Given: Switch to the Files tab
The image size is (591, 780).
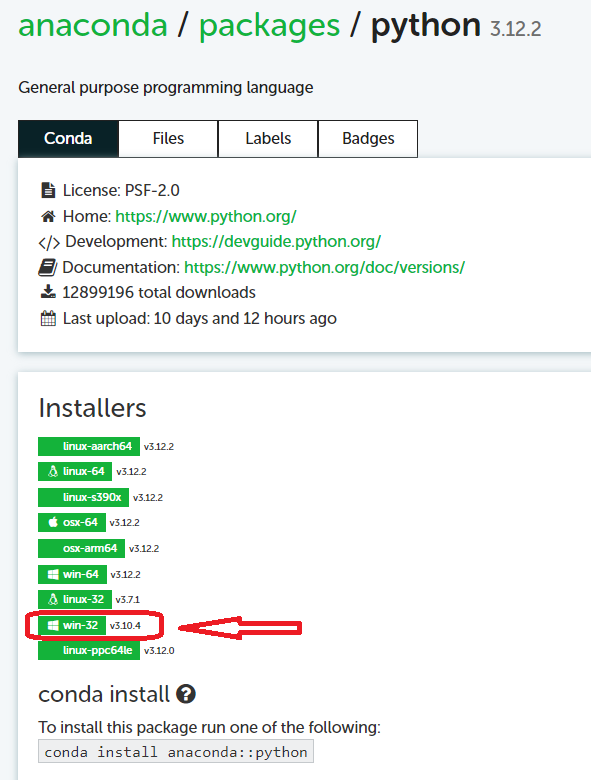Looking at the screenshot, I should [168, 138].
